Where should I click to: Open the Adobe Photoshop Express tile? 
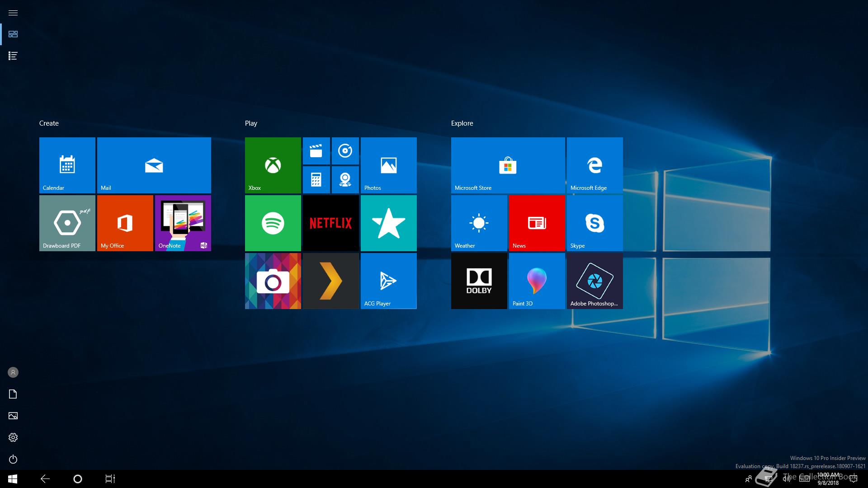coord(595,281)
